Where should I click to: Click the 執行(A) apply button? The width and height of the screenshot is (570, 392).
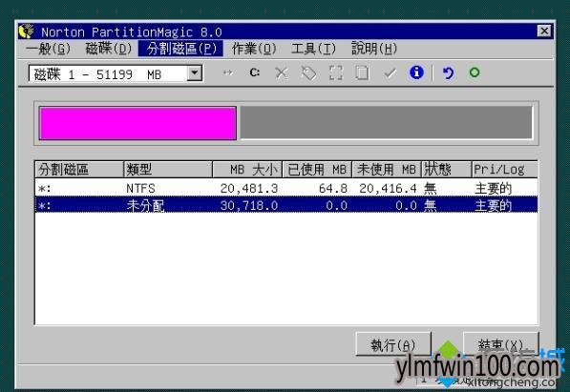click(x=393, y=344)
